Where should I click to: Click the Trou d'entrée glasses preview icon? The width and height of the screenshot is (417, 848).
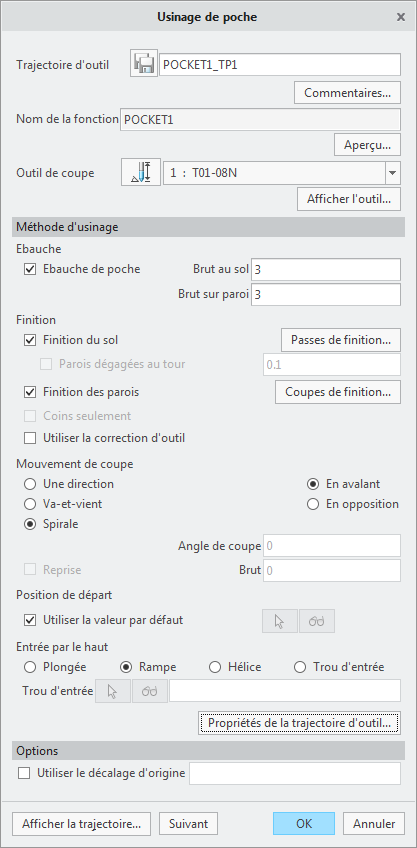pyautogui.click(x=150, y=691)
